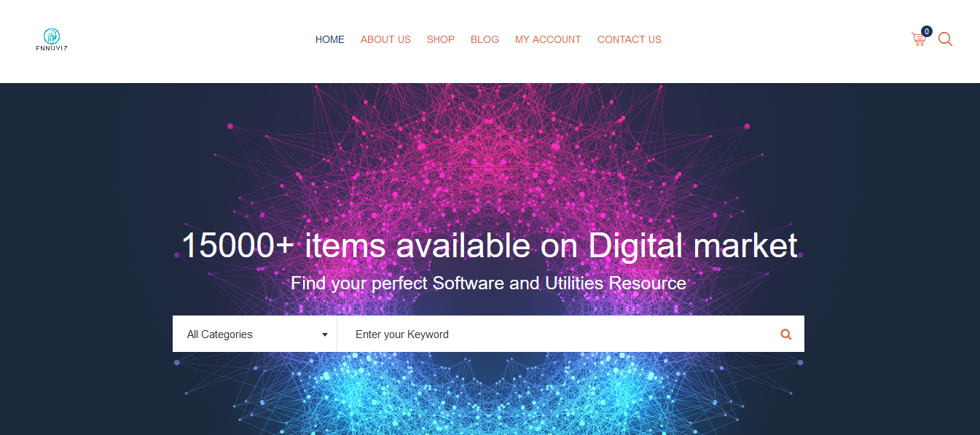Open the CONTACT US link
The width and height of the screenshot is (980, 435).
630,39
